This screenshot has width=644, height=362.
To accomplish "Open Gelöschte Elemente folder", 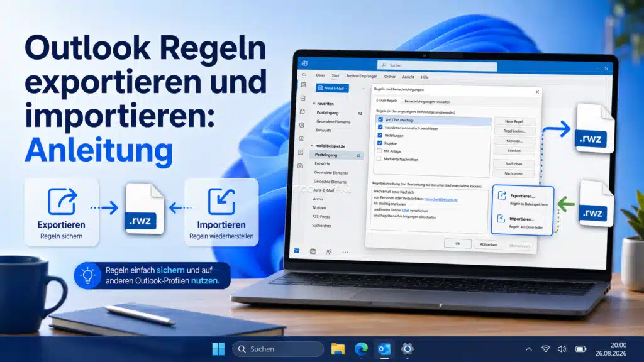I will tap(330, 182).
